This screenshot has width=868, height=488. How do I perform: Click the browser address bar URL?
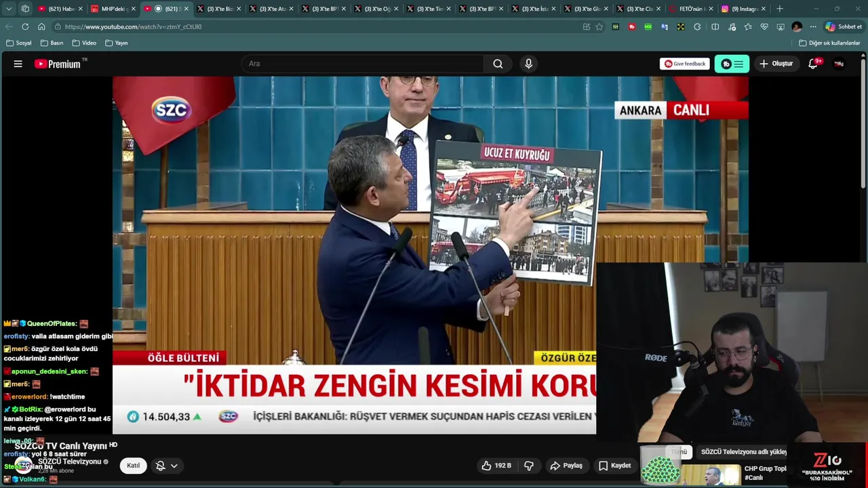pyautogui.click(x=134, y=26)
